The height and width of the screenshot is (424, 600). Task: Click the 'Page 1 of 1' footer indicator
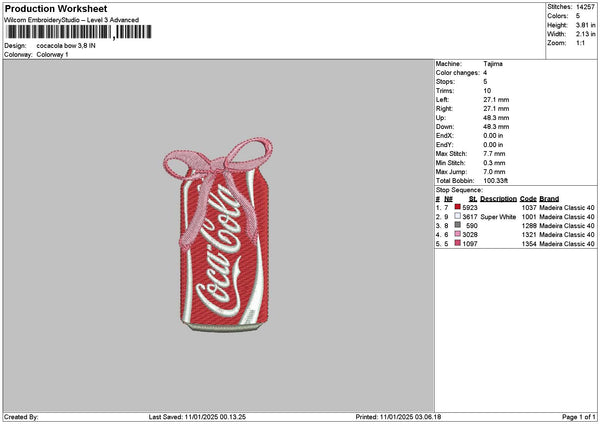coord(579,417)
